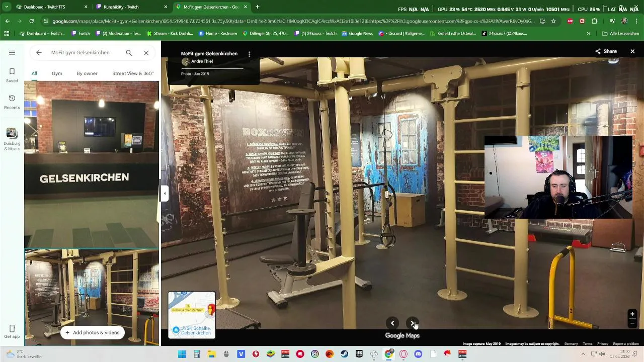Click the address bar URL
Screen dimensions: 644x362
tap(293, 21)
